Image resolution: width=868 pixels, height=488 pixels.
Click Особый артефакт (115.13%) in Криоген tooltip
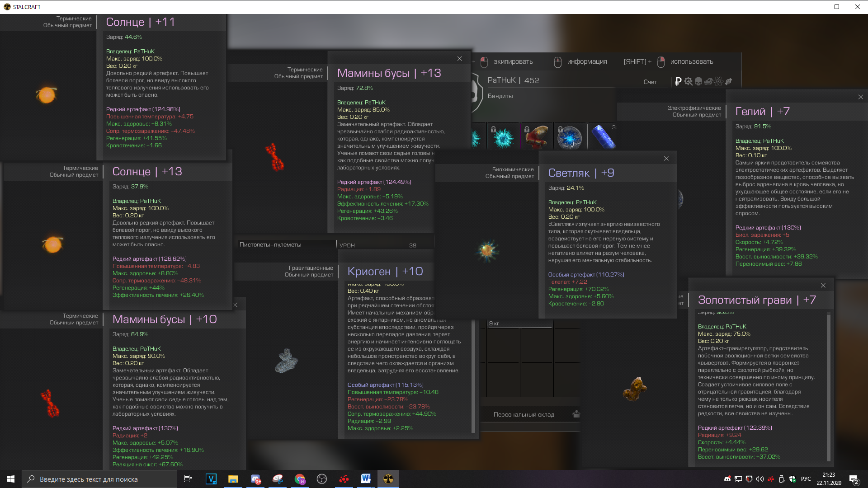point(385,385)
